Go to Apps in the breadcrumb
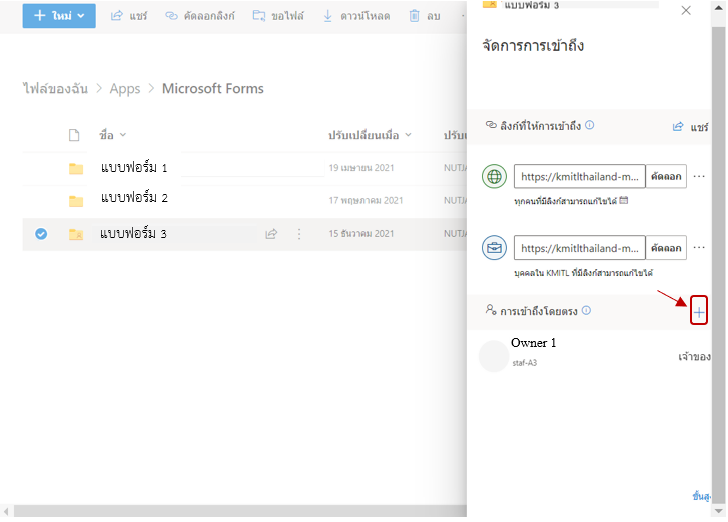 pos(125,89)
